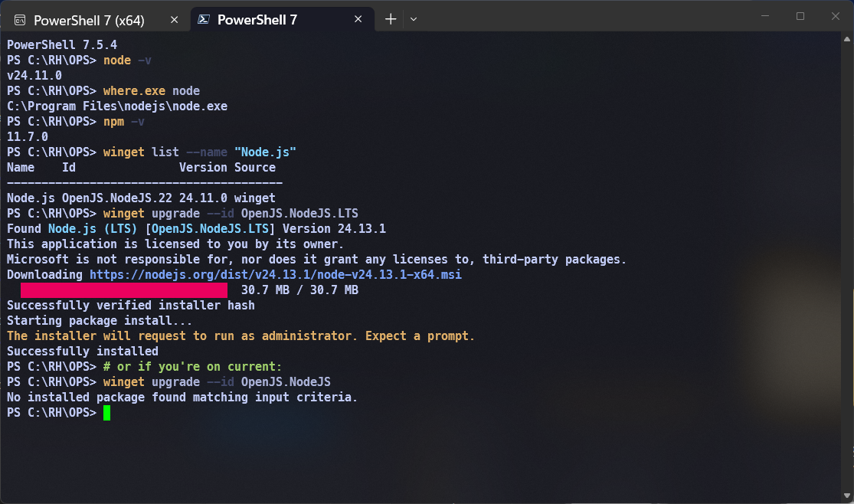Click the scrollbar down arrow
This screenshot has width=854, height=504.
[847, 495]
